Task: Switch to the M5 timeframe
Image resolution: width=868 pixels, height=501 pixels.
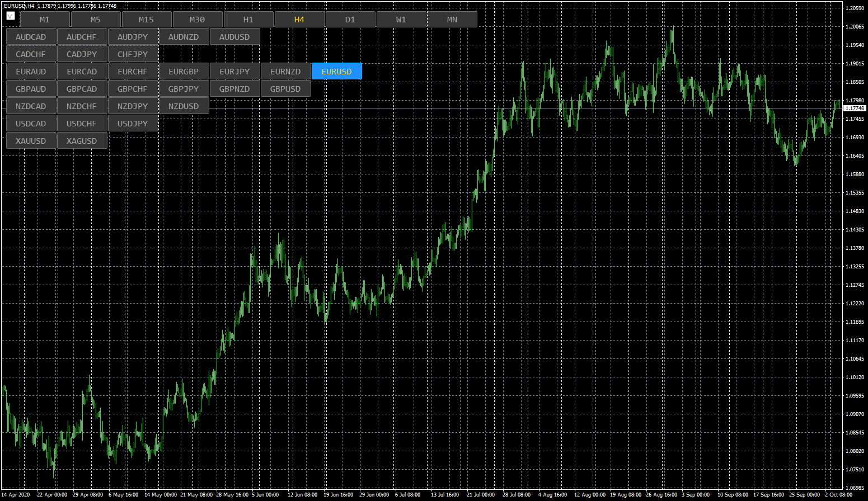Action: [96, 20]
